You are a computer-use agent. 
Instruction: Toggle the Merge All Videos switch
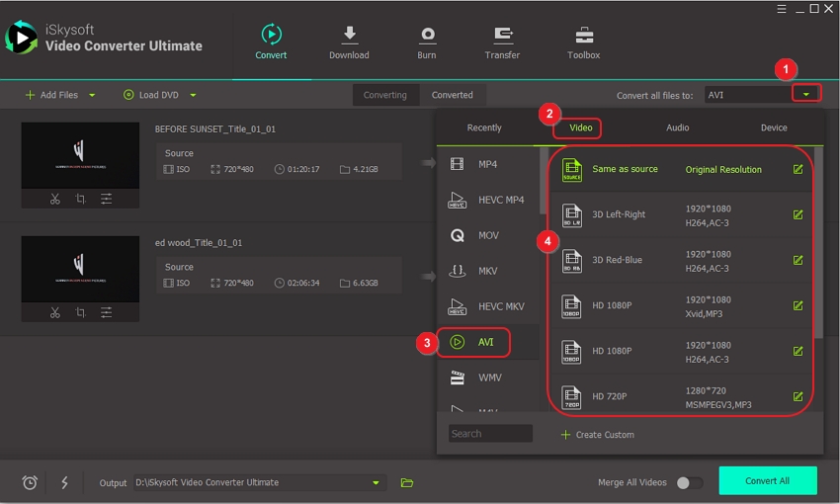tap(690, 482)
